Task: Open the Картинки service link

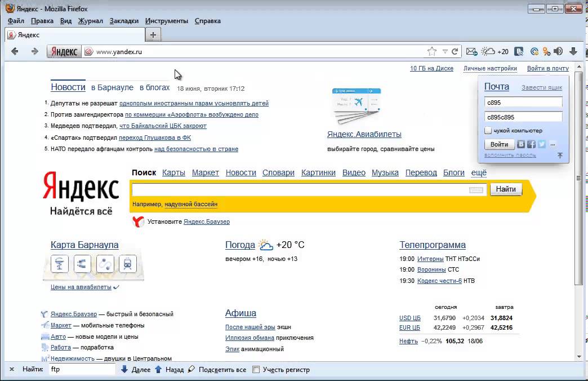Action: (318, 172)
